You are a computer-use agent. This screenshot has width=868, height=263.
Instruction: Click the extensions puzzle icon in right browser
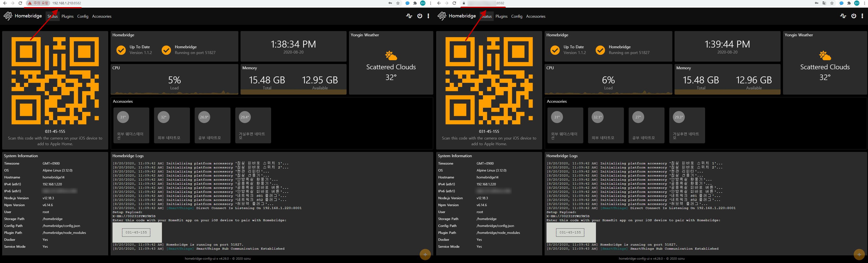coord(849,3)
